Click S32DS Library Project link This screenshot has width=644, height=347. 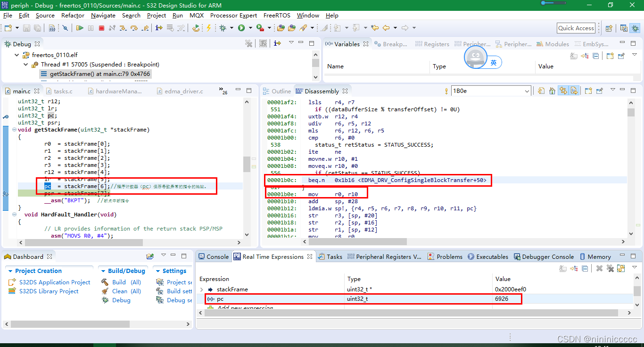pyautogui.click(x=49, y=291)
